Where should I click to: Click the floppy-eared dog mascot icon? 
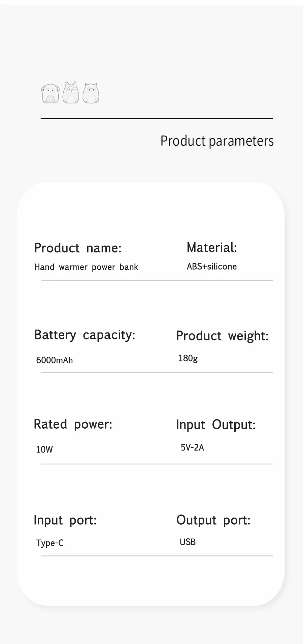[x=50, y=93]
